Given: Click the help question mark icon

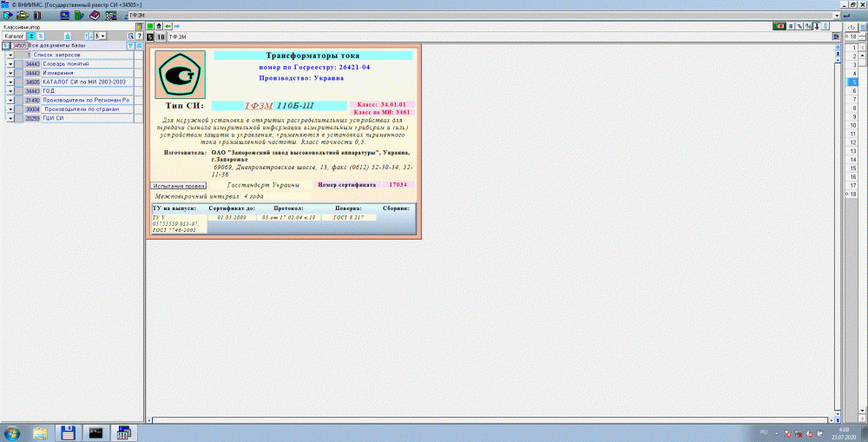Looking at the screenshot, I should pos(139,36).
